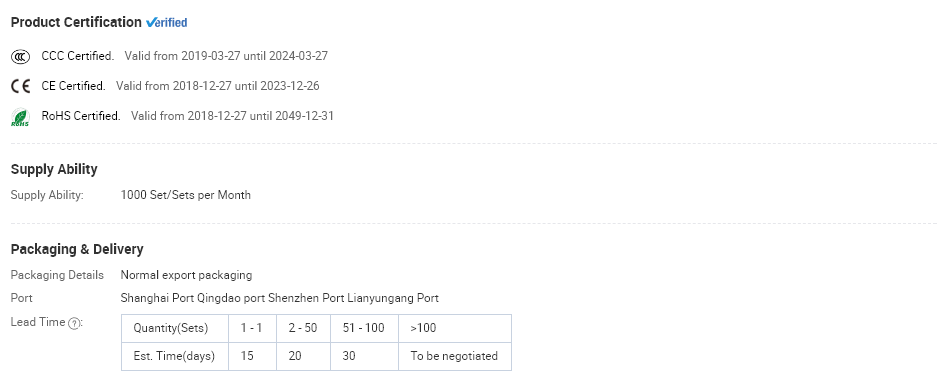950x389 pixels.
Task: Select the Packaging & Delivery heading
Action: pos(77,249)
